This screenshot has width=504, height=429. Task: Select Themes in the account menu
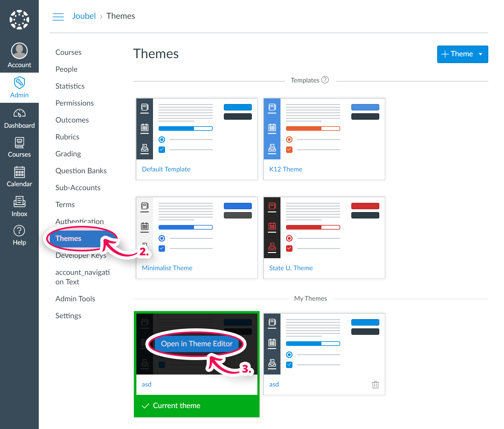(x=68, y=239)
